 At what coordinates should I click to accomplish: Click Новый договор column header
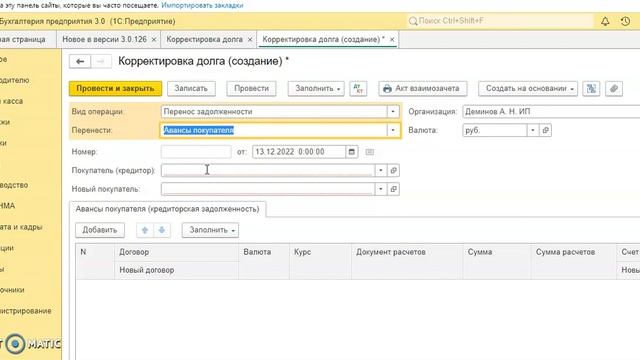[176, 270]
